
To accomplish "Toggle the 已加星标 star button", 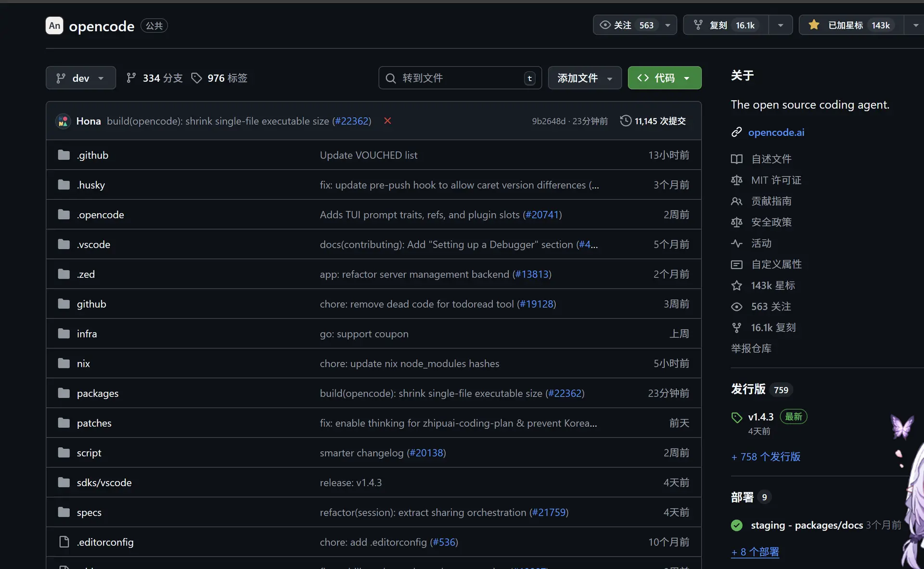I will tap(851, 25).
